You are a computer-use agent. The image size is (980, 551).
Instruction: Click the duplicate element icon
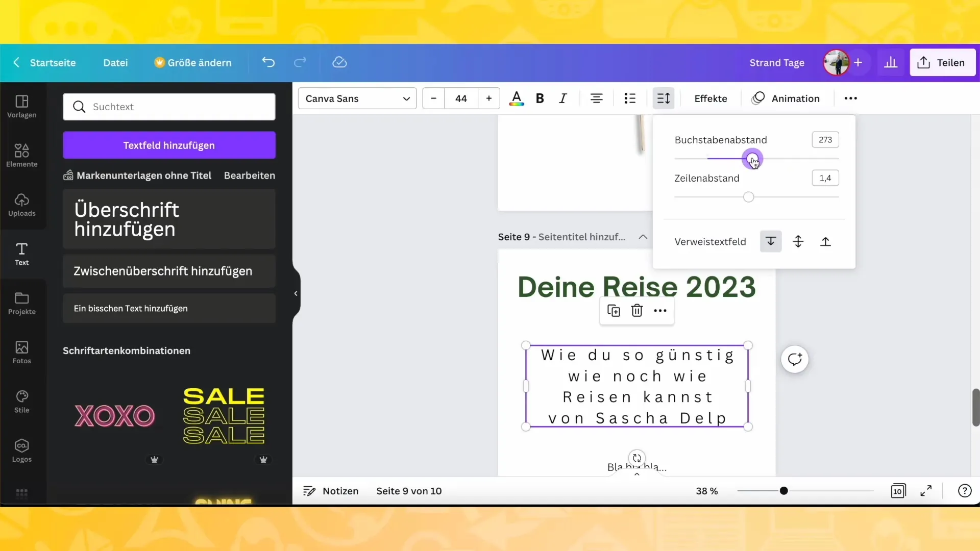pyautogui.click(x=613, y=310)
